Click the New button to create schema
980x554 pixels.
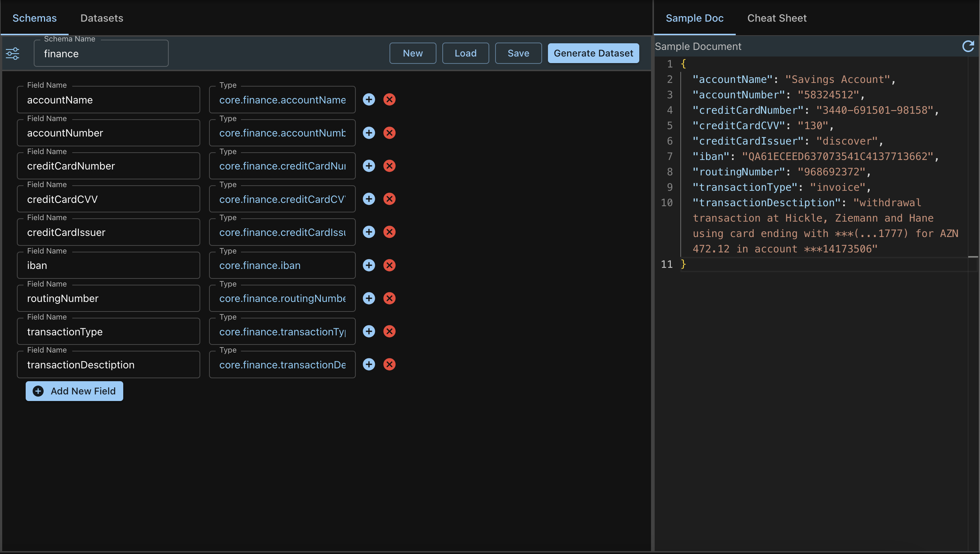click(x=413, y=53)
